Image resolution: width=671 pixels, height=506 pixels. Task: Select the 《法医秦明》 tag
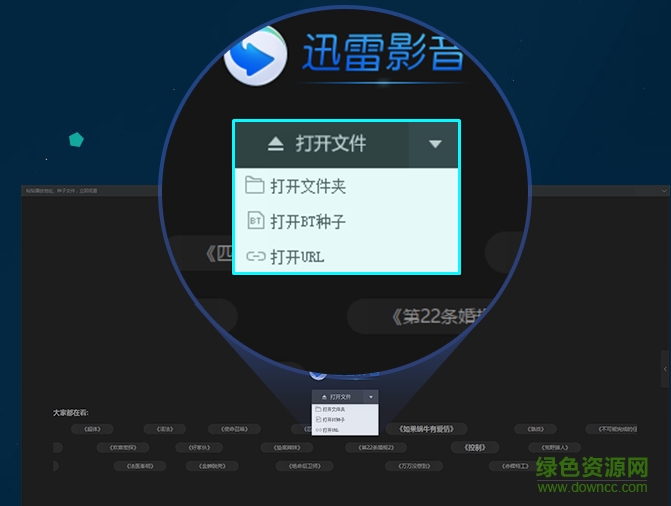coord(140,466)
